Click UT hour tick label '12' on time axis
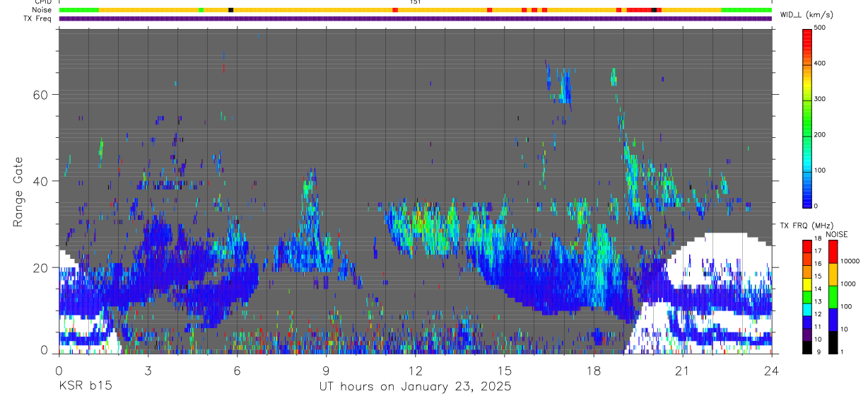Screen dimensions: 868x401 pyautogui.click(x=416, y=370)
